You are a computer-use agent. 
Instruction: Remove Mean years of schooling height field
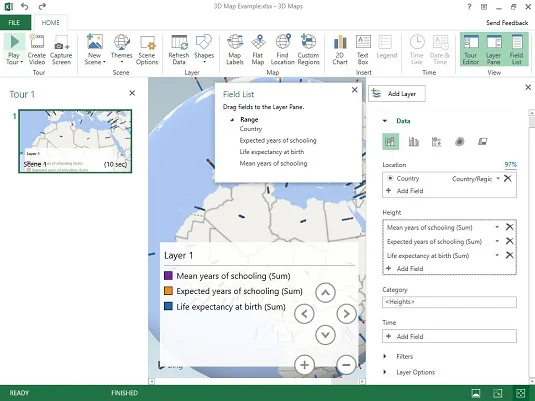[509, 227]
